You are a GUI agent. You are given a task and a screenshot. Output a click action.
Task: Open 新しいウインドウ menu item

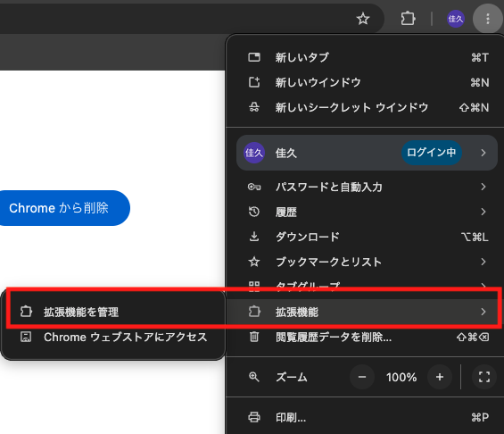[x=367, y=82]
